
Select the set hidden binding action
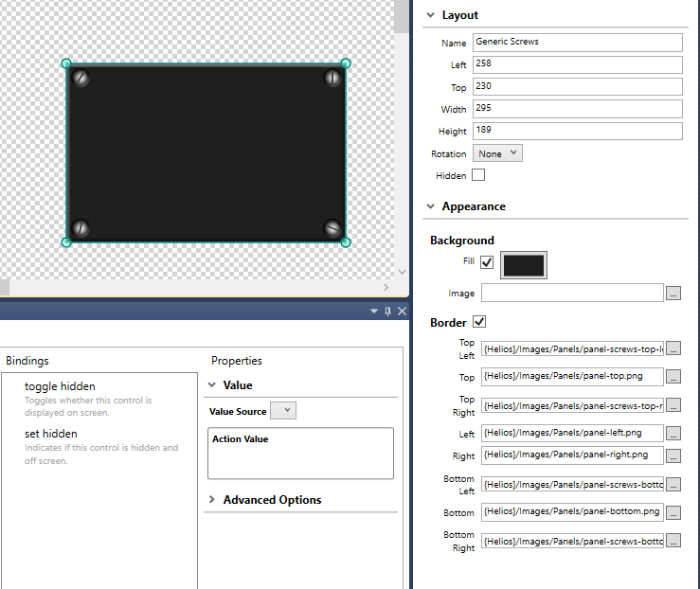tap(101, 446)
